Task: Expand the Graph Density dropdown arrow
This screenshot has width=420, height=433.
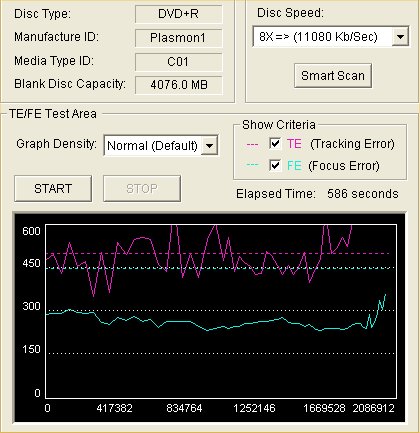Action: pos(209,145)
